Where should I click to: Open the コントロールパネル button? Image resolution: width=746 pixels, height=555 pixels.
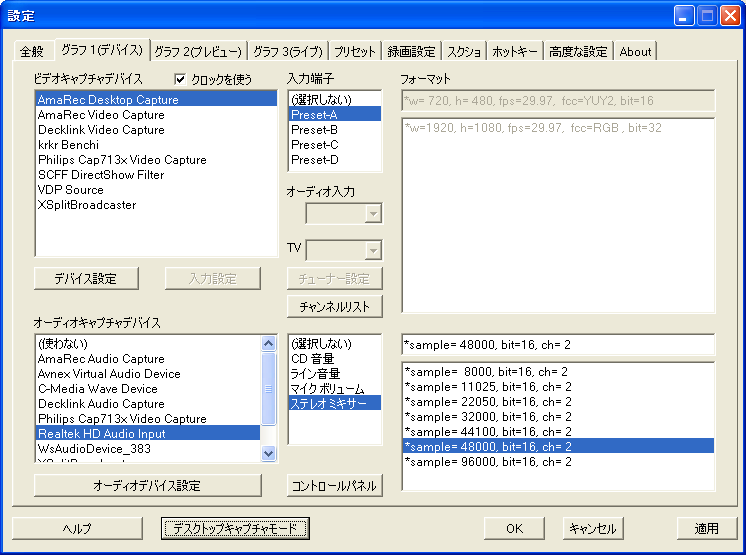click(x=334, y=485)
